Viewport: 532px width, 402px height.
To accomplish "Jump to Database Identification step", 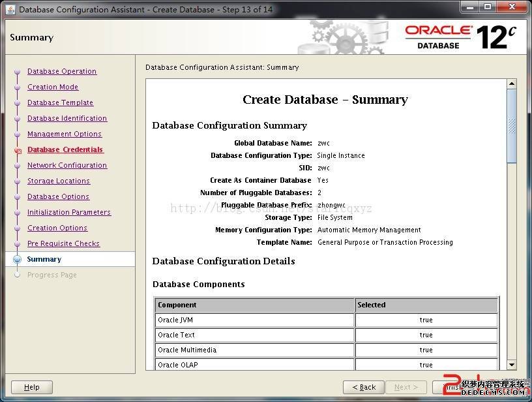I will point(67,119).
